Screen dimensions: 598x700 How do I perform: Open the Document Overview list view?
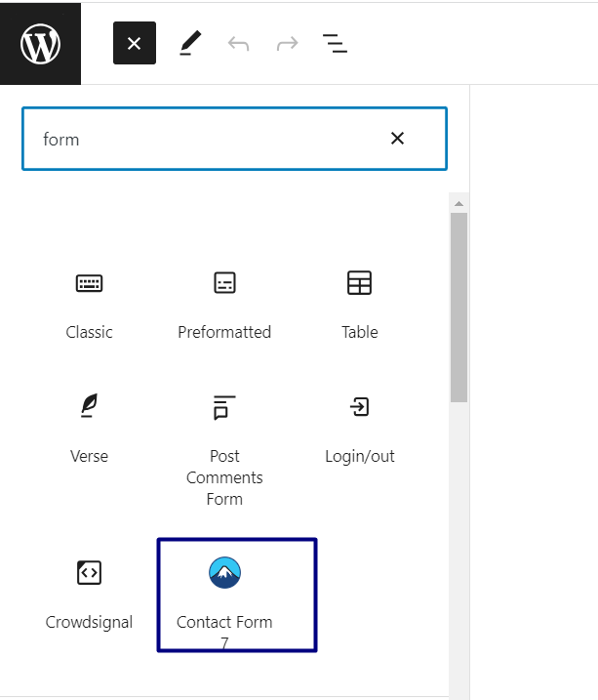click(x=335, y=43)
